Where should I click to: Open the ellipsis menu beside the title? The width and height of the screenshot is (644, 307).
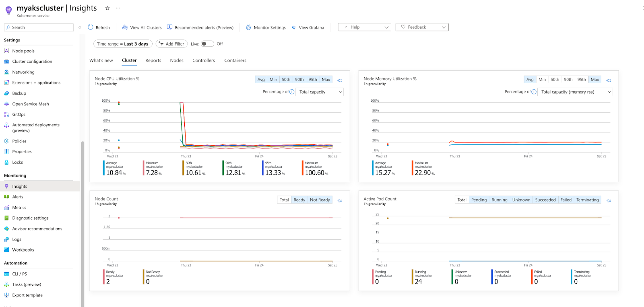[118, 8]
